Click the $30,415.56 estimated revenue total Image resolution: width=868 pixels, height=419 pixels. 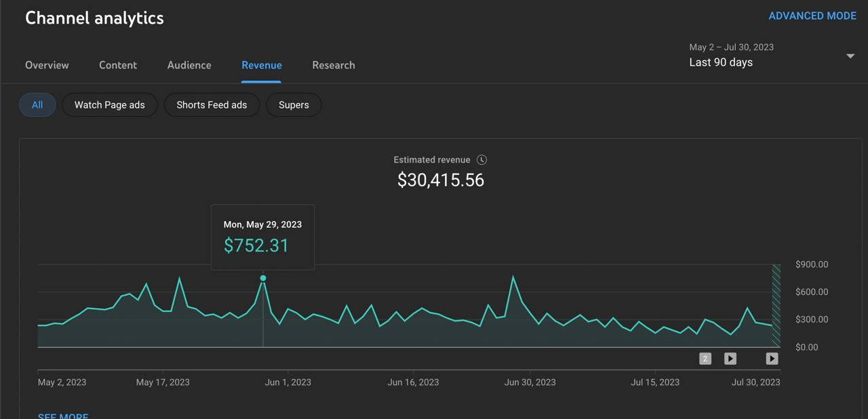(x=441, y=180)
